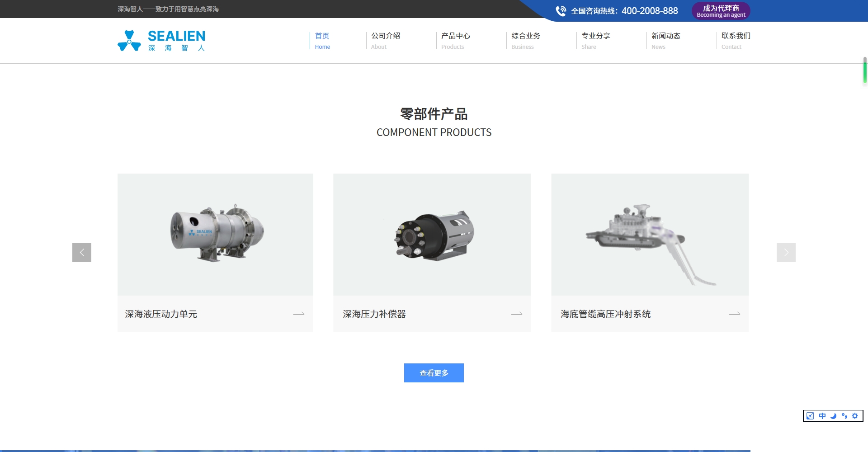Screen dimensions: 868x452
Task: Click the IME toolbar logo icon
Action: click(x=810, y=416)
